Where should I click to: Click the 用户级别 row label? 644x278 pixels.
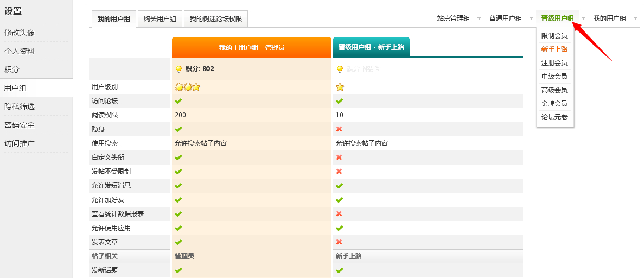(105, 87)
